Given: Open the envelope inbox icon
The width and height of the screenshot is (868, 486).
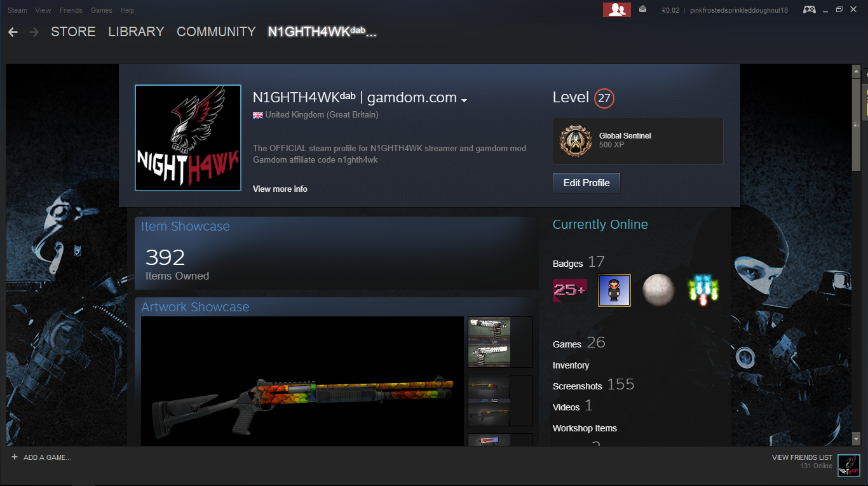Looking at the screenshot, I should pyautogui.click(x=643, y=10).
